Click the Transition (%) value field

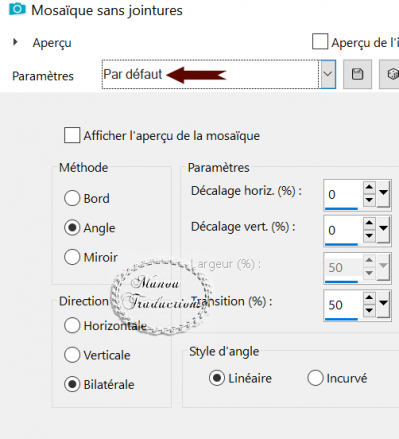tap(343, 305)
